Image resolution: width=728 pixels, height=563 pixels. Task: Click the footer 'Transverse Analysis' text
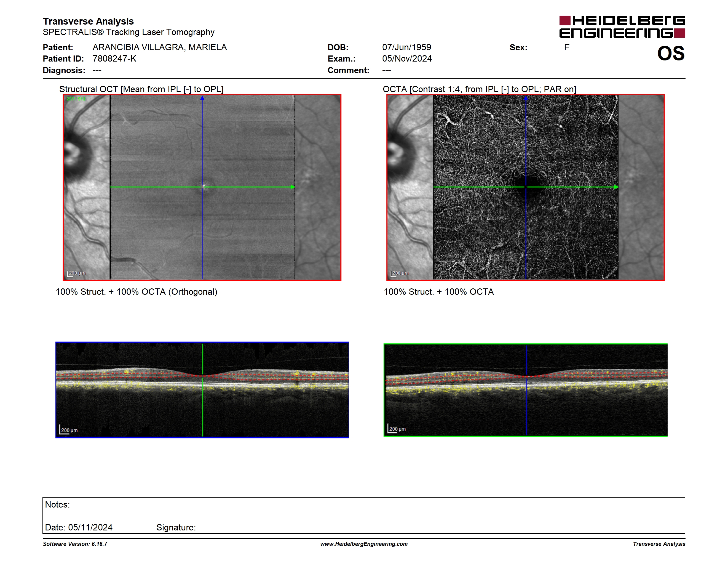coord(659,544)
